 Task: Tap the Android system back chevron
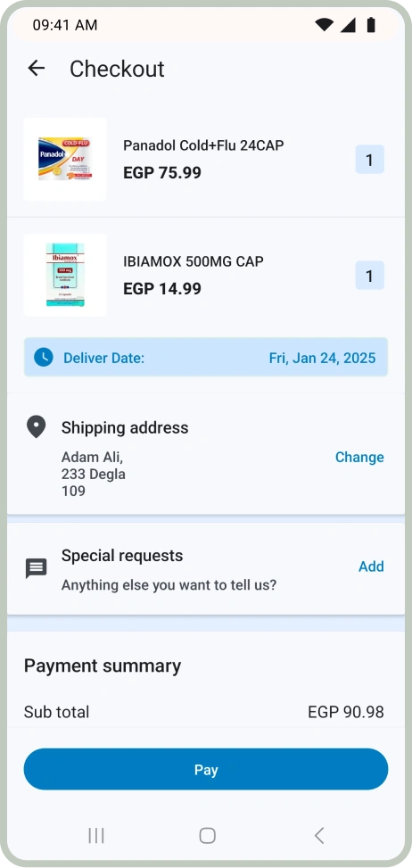click(319, 835)
